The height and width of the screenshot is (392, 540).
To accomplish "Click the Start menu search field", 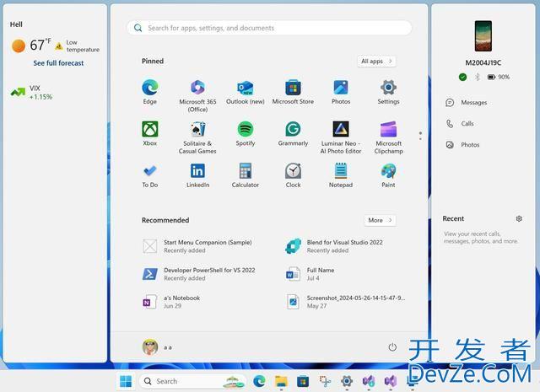I will [269, 28].
